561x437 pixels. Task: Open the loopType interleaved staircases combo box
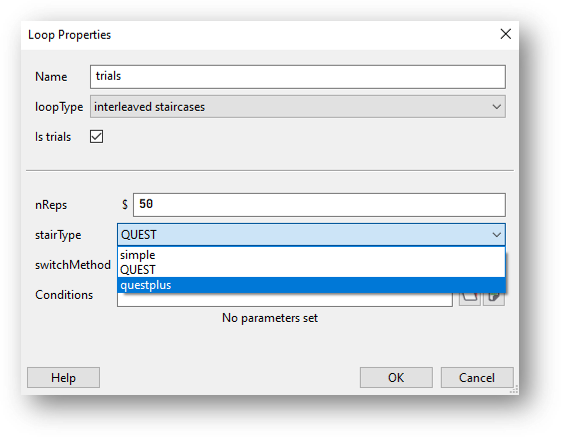coord(298,107)
